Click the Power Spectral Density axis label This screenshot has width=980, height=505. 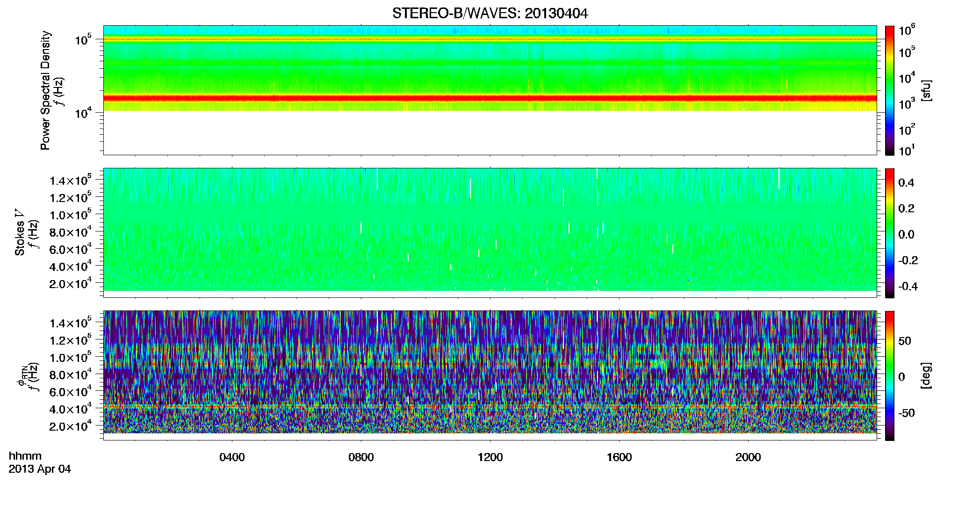[45, 90]
